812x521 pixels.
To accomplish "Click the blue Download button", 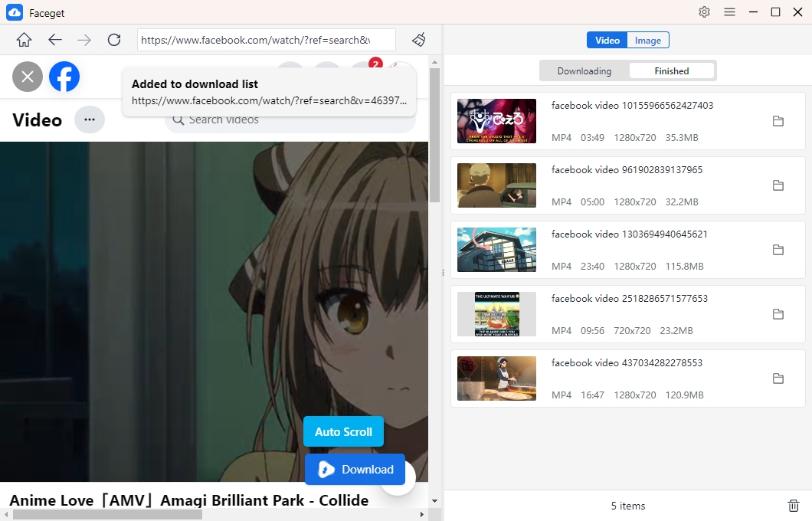I will pos(355,469).
